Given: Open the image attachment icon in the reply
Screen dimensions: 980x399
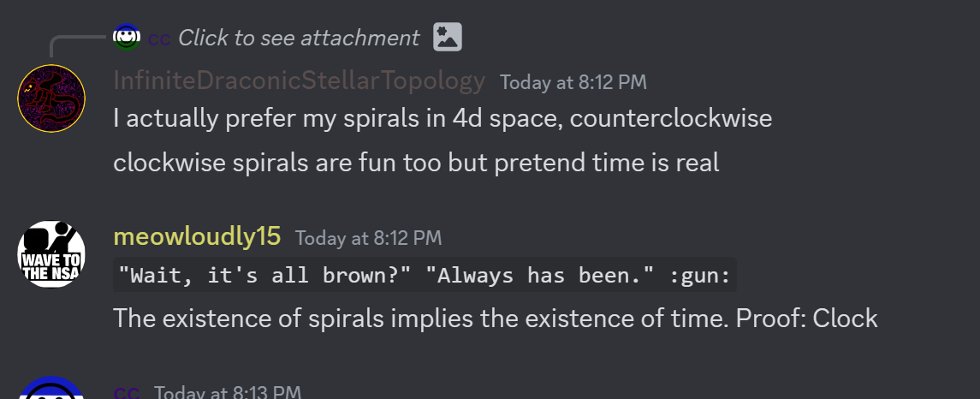Looking at the screenshot, I should tap(448, 37).
